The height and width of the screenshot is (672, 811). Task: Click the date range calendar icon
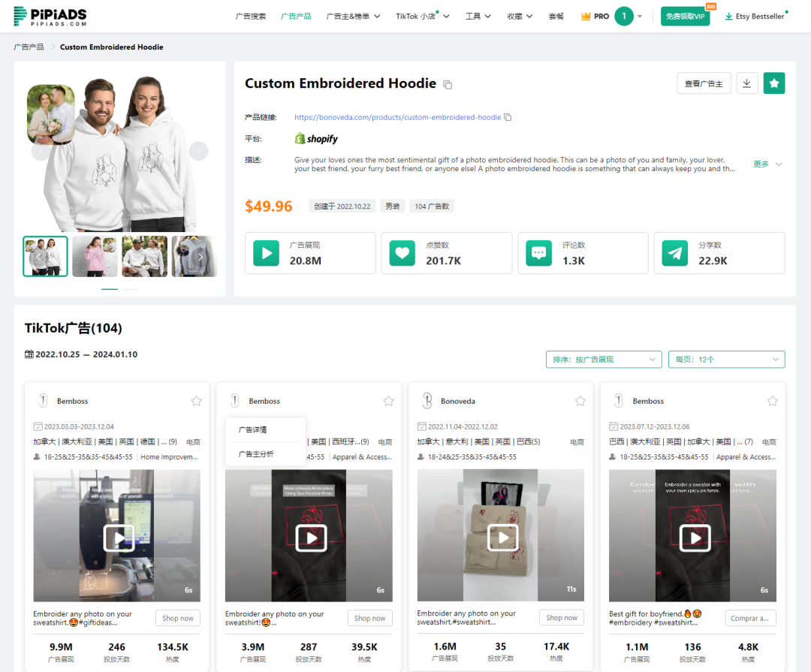[29, 354]
